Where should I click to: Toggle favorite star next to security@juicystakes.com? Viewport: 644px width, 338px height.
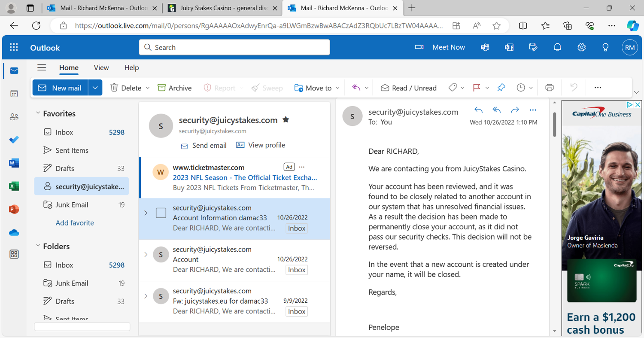(286, 120)
